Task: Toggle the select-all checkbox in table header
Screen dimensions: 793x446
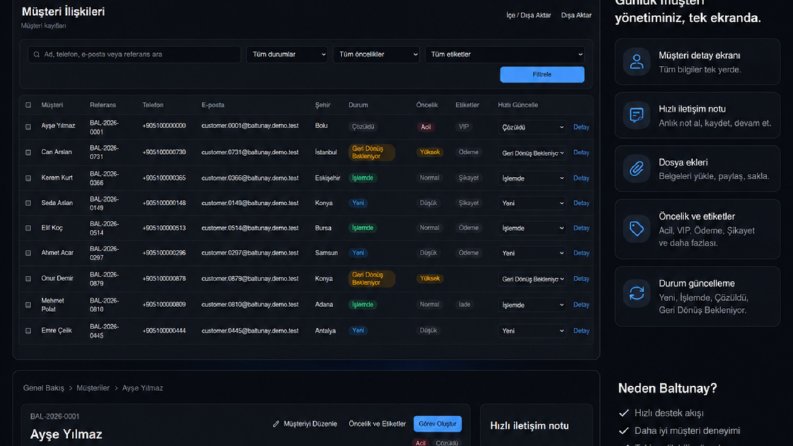Action: [x=28, y=105]
